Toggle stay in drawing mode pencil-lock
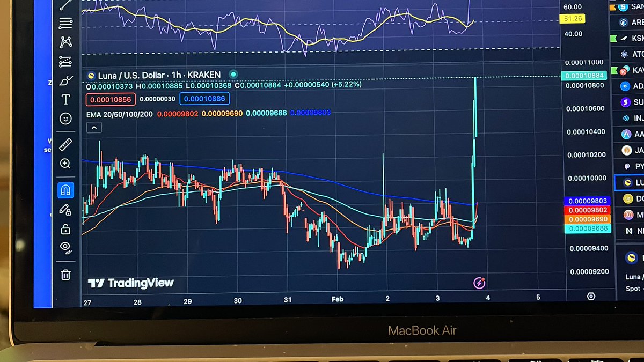This screenshot has height=362, width=644. point(65,209)
